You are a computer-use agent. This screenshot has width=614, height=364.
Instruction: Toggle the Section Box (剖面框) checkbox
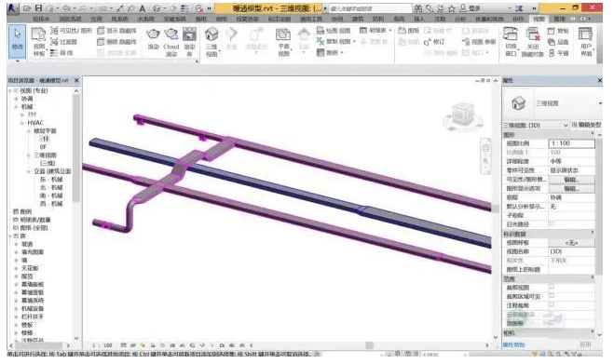pyautogui.click(x=552, y=323)
